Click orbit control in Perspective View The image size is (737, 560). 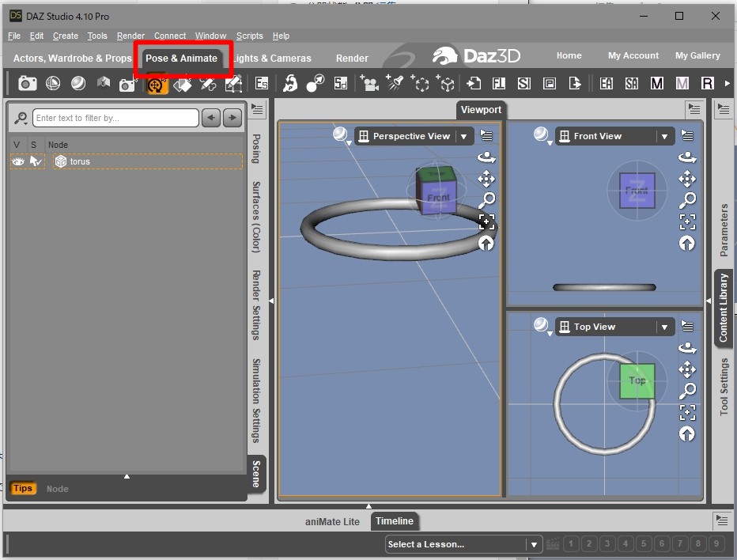click(486, 157)
